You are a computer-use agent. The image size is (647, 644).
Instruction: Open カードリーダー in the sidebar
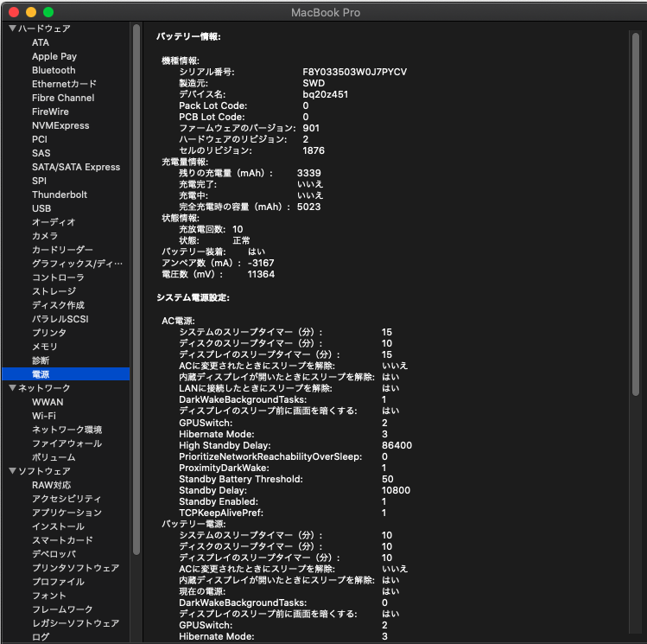tap(62, 250)
